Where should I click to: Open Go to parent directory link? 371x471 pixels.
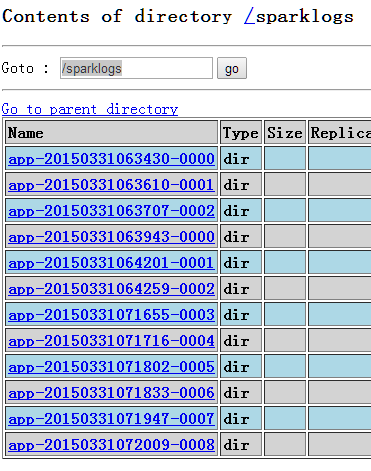click(90, 109)
